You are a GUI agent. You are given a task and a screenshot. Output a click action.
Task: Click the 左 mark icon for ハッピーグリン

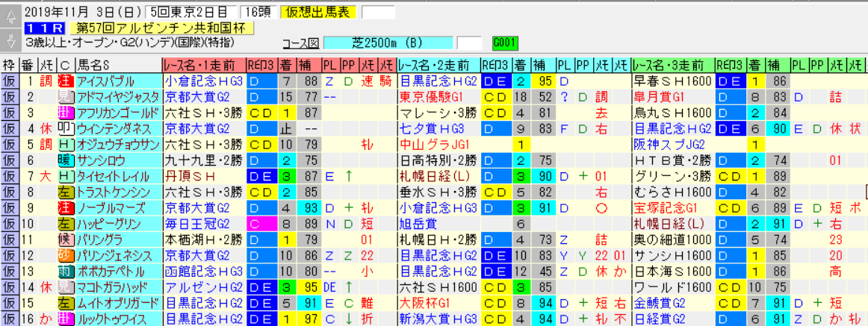tap(65, 225)
